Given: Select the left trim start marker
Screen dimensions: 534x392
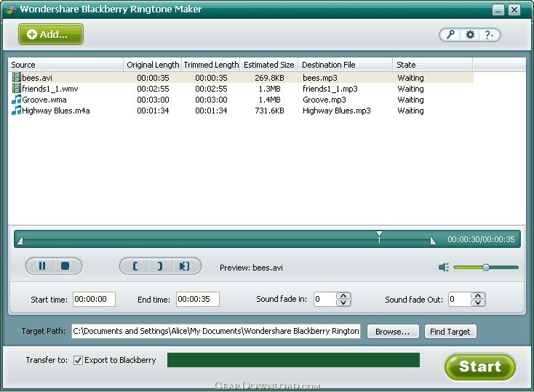Looking at the screenshot, I should (20, 241).
